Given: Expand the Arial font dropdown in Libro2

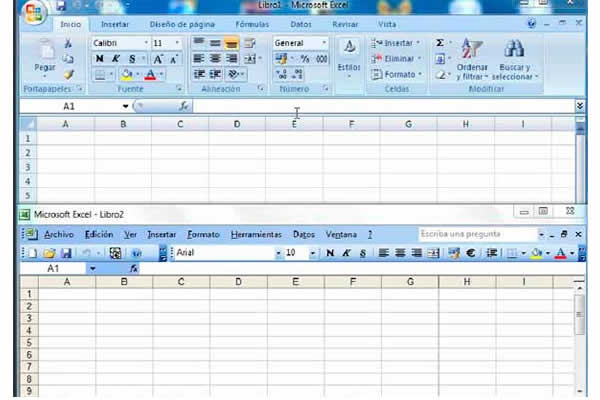Looking at the screenshot, I should click(279, 254).
